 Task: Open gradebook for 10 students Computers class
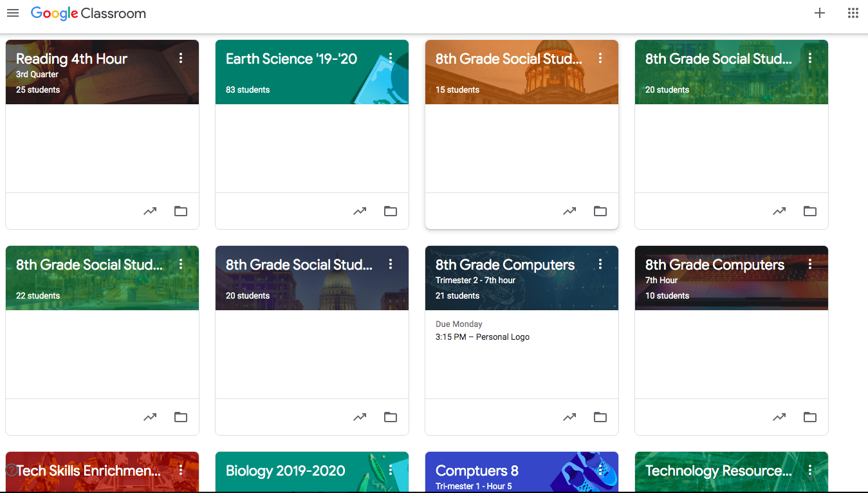779,417
